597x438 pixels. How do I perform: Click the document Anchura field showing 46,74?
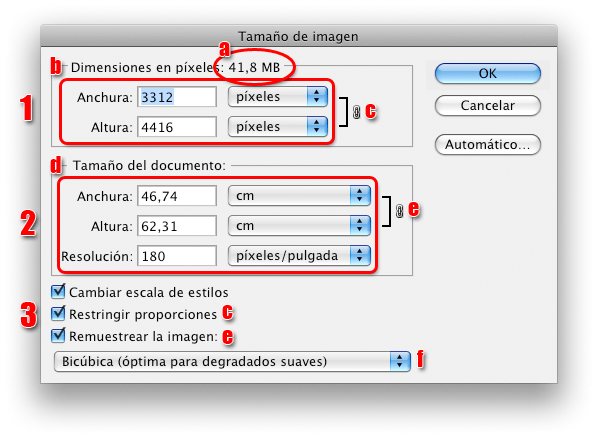177,196
